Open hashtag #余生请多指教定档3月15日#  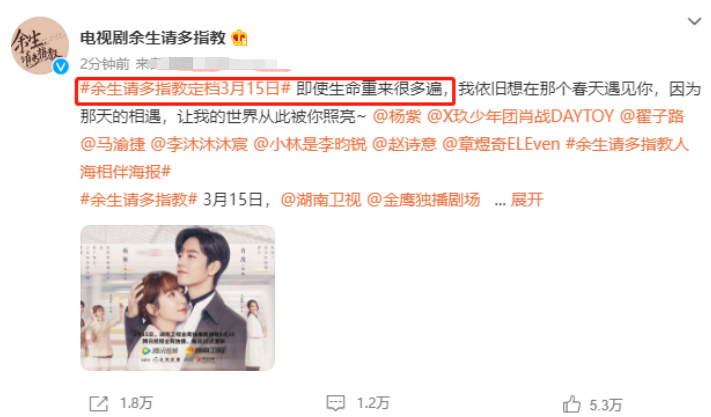(185, 88)
